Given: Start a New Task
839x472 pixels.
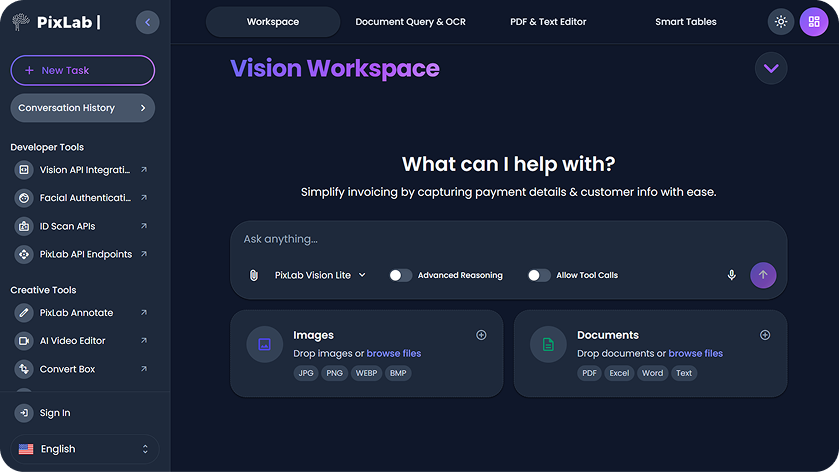Looking at the screenshot, I should (x=82, y=70).
